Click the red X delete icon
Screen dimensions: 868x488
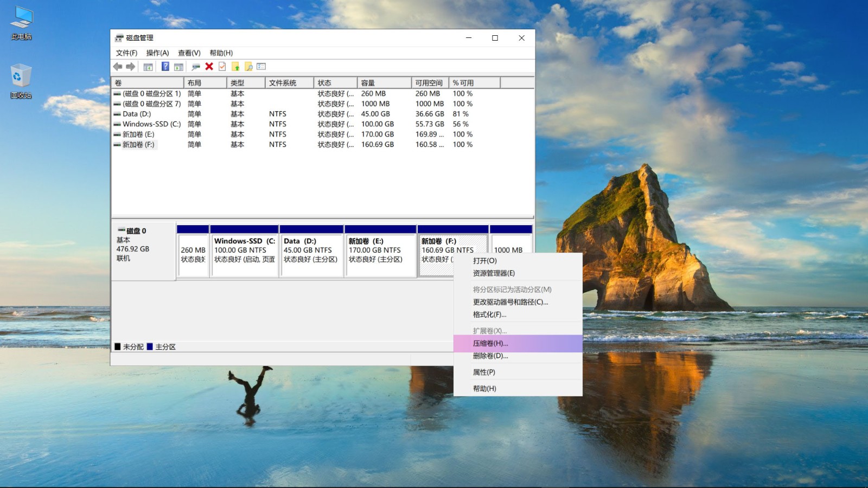click(209, 67)
